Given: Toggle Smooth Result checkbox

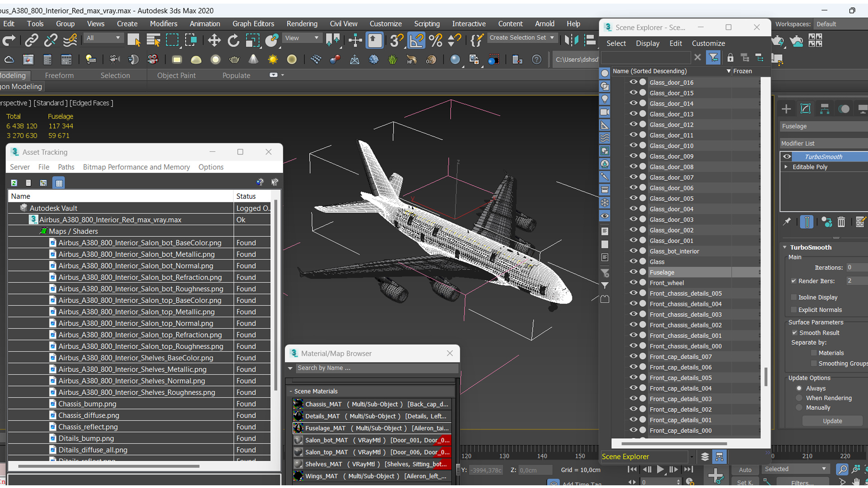Looking at the screenshot, I should click(x=794, y=333).
